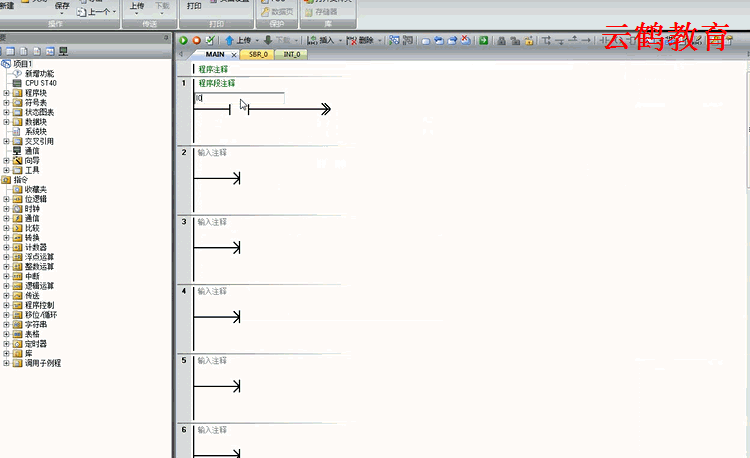Expand the 定时器 timer instruction folder
The height and width of the screenshot is (458, 750).
pos(6,344)
